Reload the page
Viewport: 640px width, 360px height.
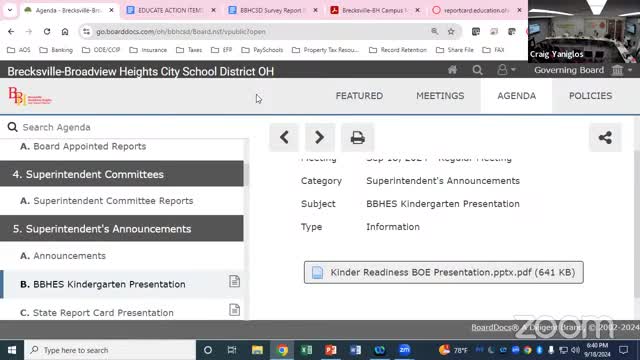coord(47,31)
